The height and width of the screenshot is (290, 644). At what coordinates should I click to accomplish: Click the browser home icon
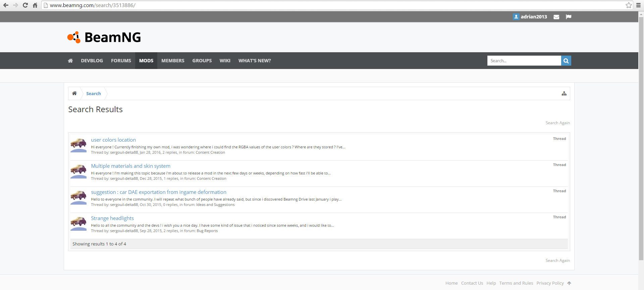(35, 5)
